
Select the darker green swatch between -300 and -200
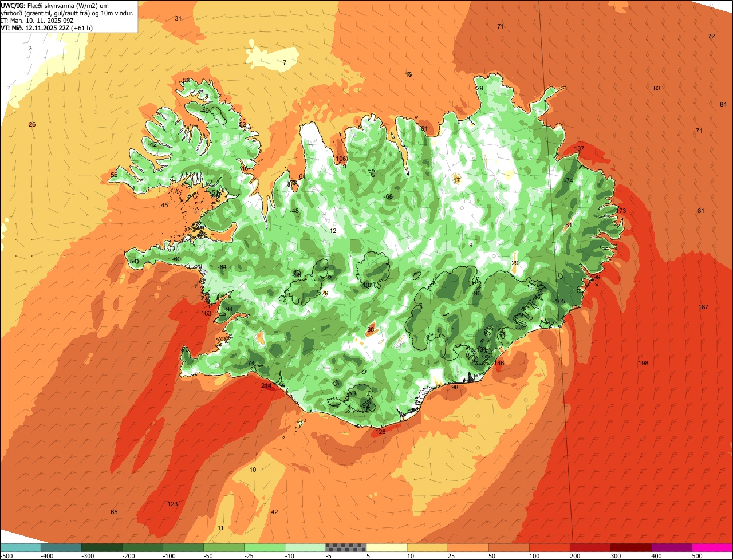pos(102,547)
